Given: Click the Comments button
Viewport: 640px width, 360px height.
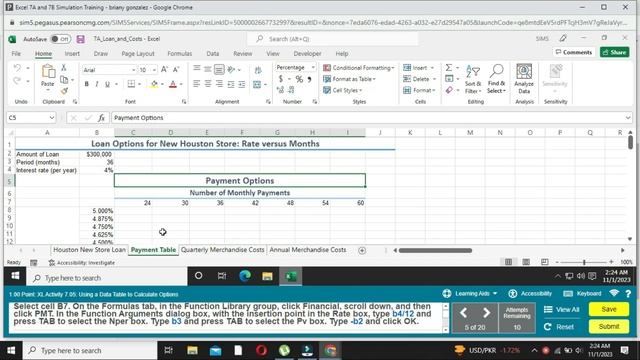Looking at the screenshot, I should click(573, 52).
